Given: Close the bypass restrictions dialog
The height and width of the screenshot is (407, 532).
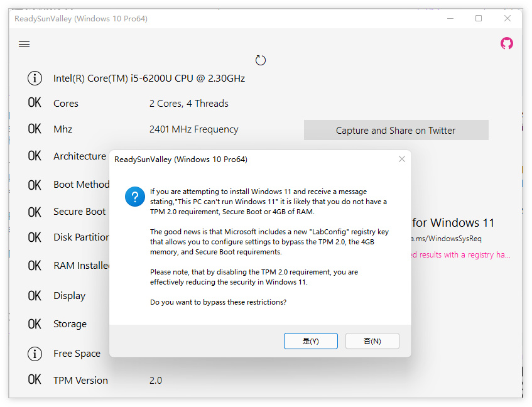Looking at the screenshot, I should pyautogui.click(x=401, y=159).
